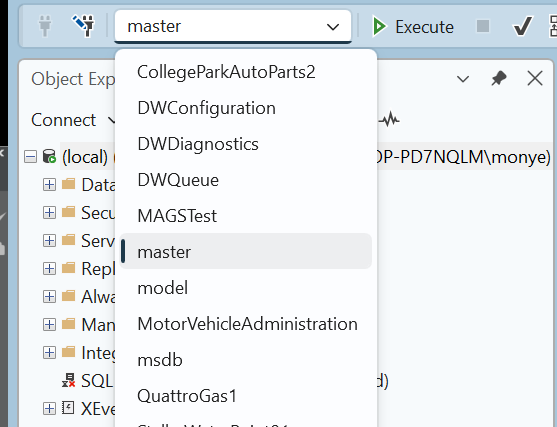Image resolution: width=557 pixels, height=427 pixels.
Task: Choose QuattroGas1 database
Action: 246,396
